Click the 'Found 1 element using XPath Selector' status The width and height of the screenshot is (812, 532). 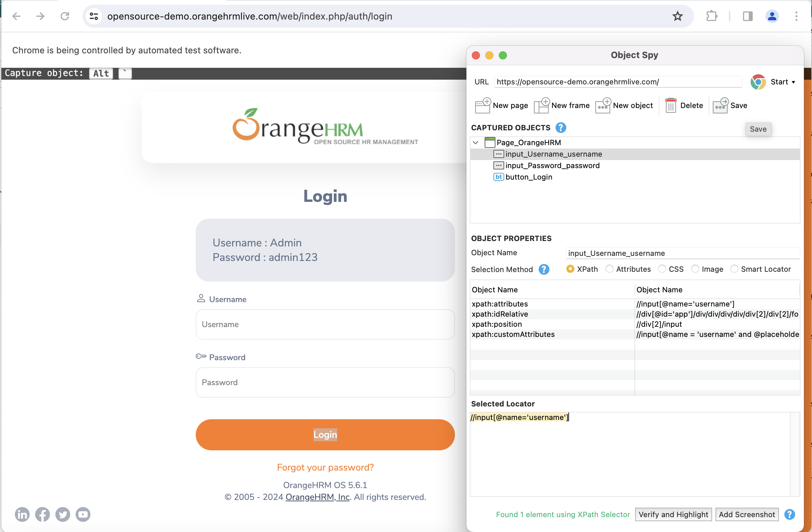563,514
